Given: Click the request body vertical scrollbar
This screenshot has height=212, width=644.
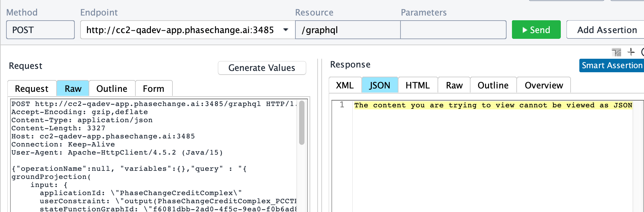Looking at the screenshot, I should (x=302, y=123).
